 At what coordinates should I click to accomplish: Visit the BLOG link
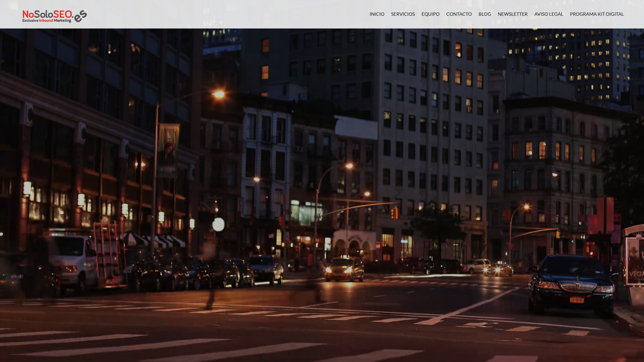click(484, 14)
